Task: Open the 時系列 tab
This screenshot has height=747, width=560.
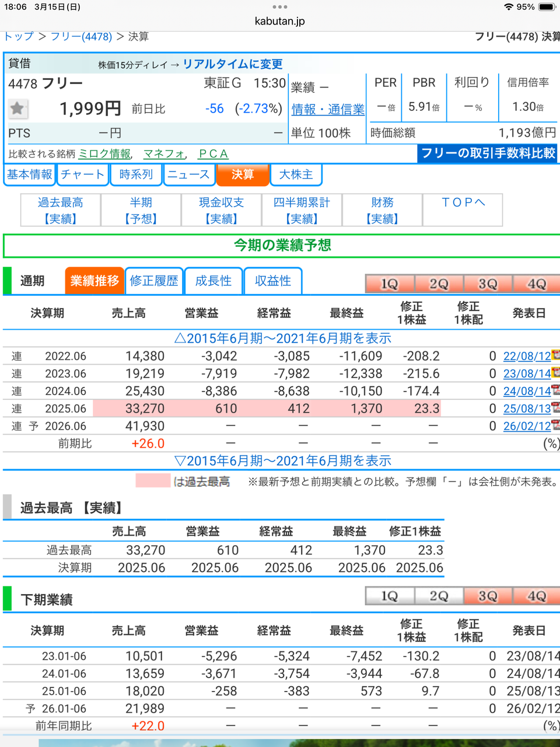Action: tap(135, 174)
